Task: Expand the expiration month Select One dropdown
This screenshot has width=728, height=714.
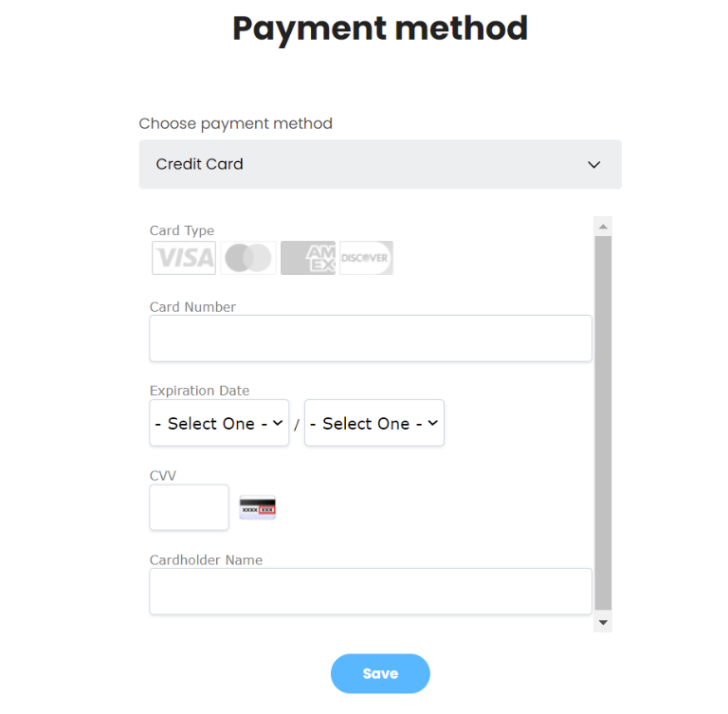Action: 219,423
